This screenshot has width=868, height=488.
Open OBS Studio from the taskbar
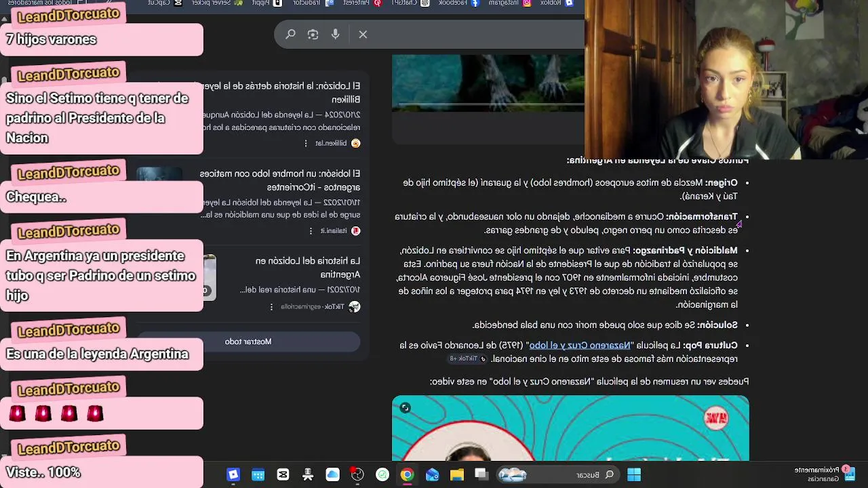(357, 474)
